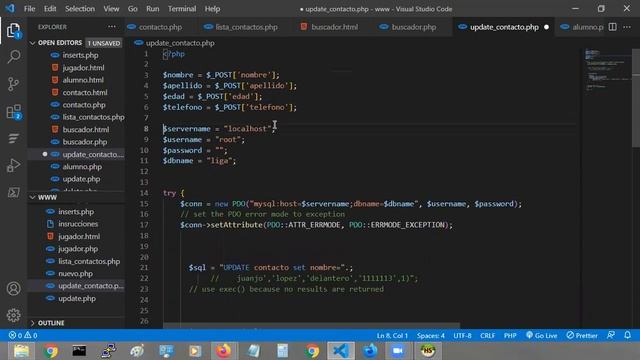Viewport: 640px width, 360px height.
Task: Open Firefox from the taskbar
Action: click(223, 351)
